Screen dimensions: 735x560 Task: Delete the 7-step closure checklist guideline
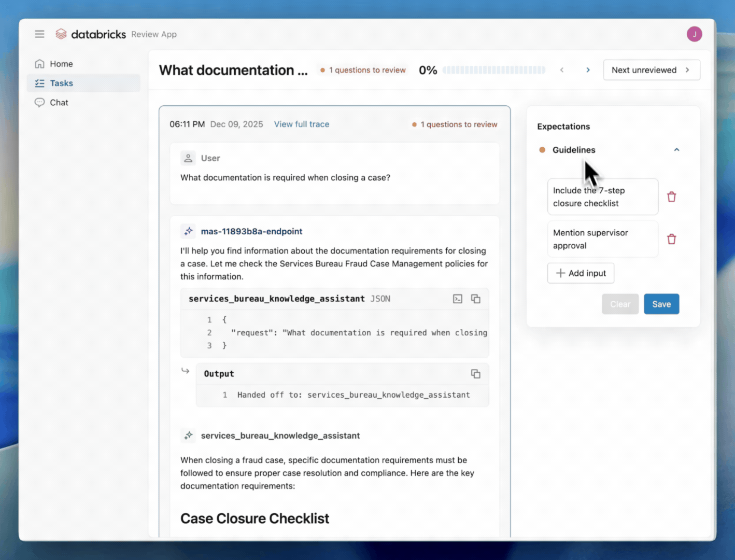[x=671, y=197]
